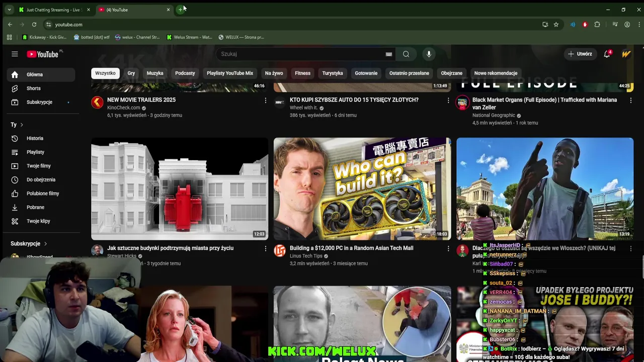Open options for KTO KUPI SZYBSZE AUTO video
Viewport: 644px width, 362px height.
(x=448, y=101)
